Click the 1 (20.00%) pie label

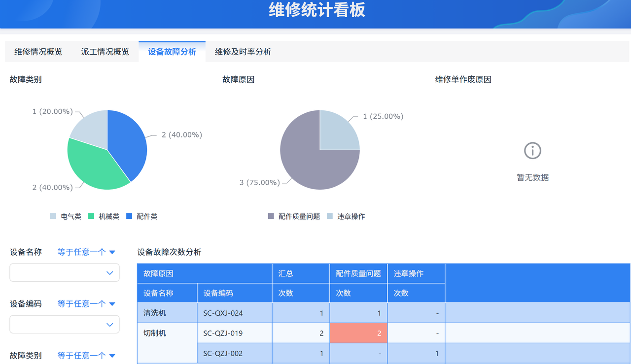tap(53, 112)
